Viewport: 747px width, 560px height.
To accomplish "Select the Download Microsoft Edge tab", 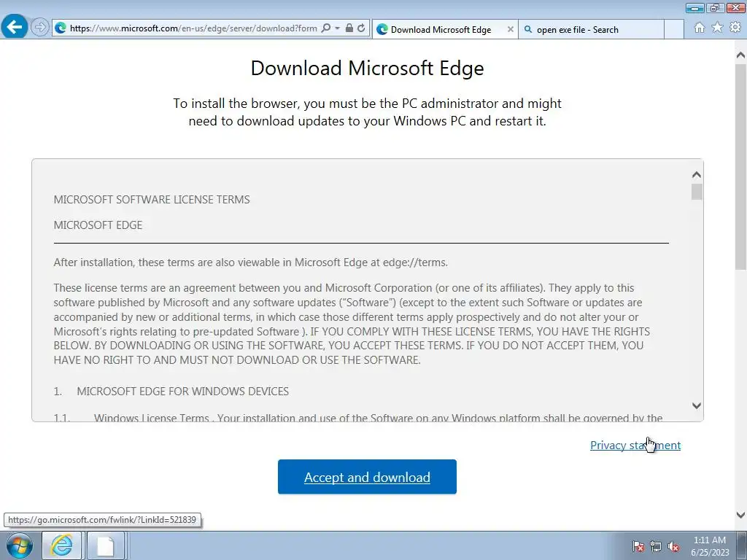I will coord(445,29).
